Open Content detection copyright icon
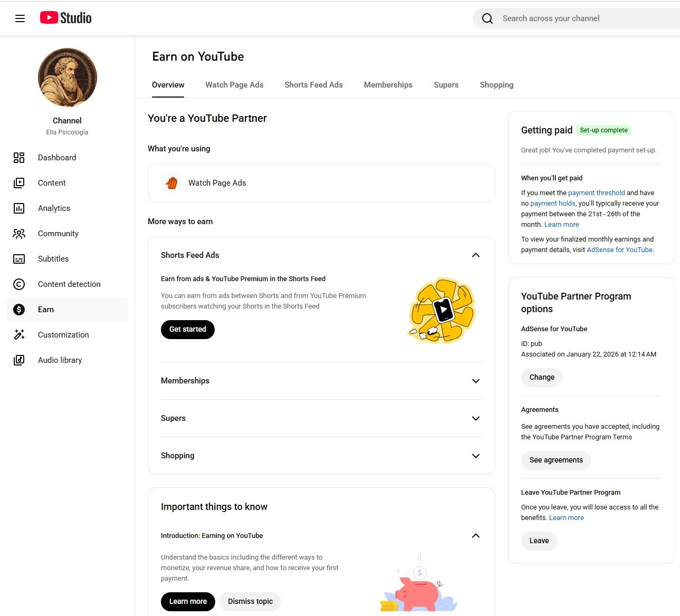Image resolution: width=680 pixels, height=616 pixels. 19,284
